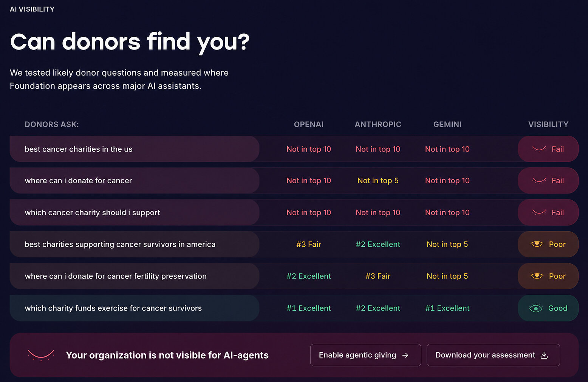The image size is (588, 382).
Task: Click the arrow icon in Enable agentic giving
Action: pos(405,355)
